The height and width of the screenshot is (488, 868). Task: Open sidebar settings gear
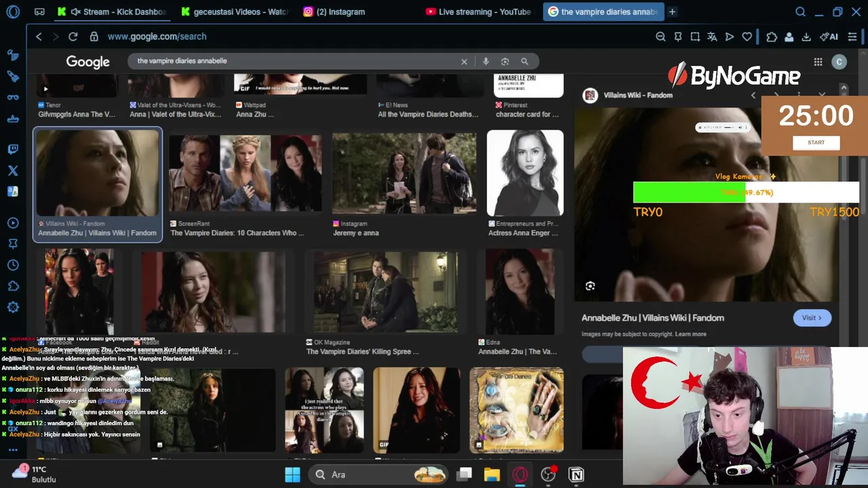coord(13,307)
